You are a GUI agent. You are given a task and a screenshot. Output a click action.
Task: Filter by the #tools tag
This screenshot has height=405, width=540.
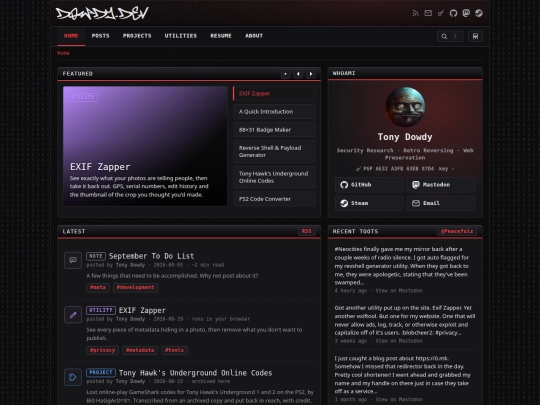[x=175, y=351]
